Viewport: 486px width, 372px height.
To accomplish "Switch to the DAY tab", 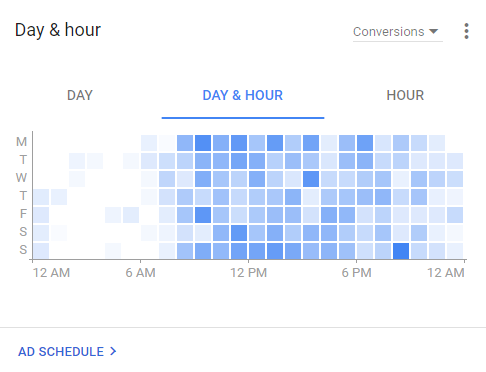I will coord(80,95).
